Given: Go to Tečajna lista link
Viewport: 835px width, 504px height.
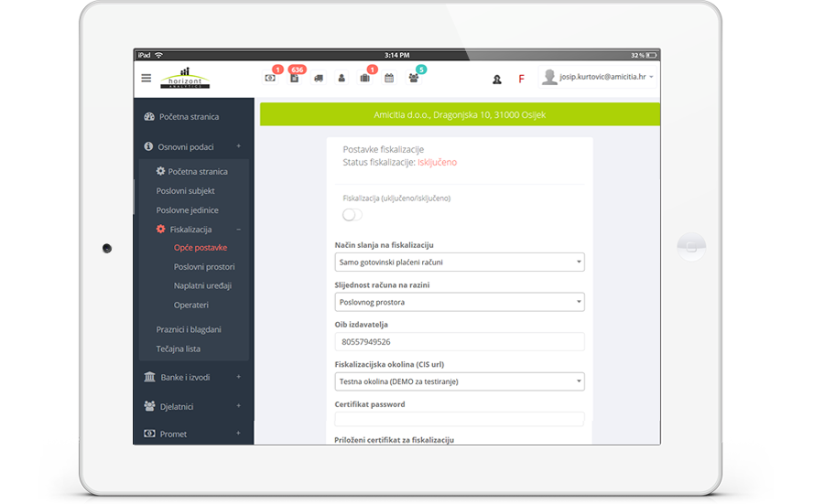Looking at the screenshot, I should [x=179, y=349].
